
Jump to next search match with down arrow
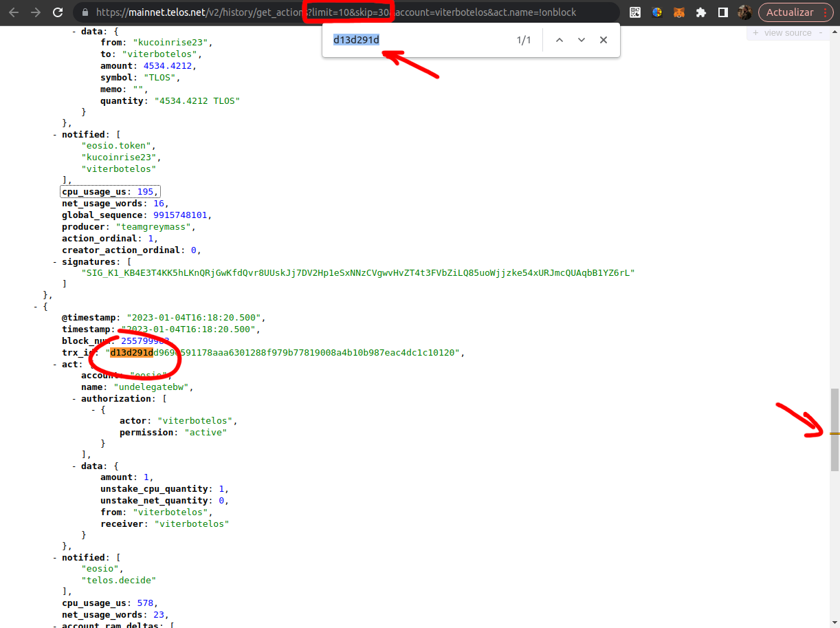point(582,40)
